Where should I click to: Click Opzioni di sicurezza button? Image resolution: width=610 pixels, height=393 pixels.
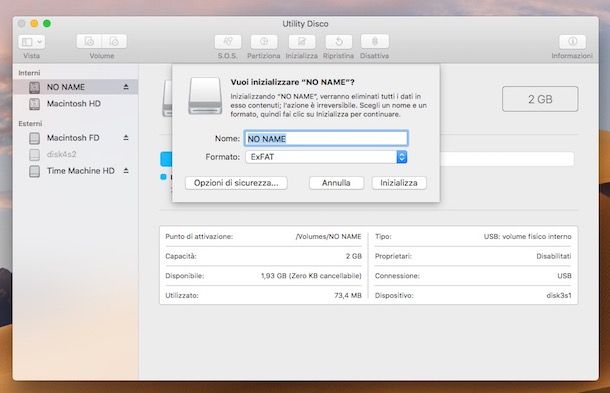coord(236,183)
